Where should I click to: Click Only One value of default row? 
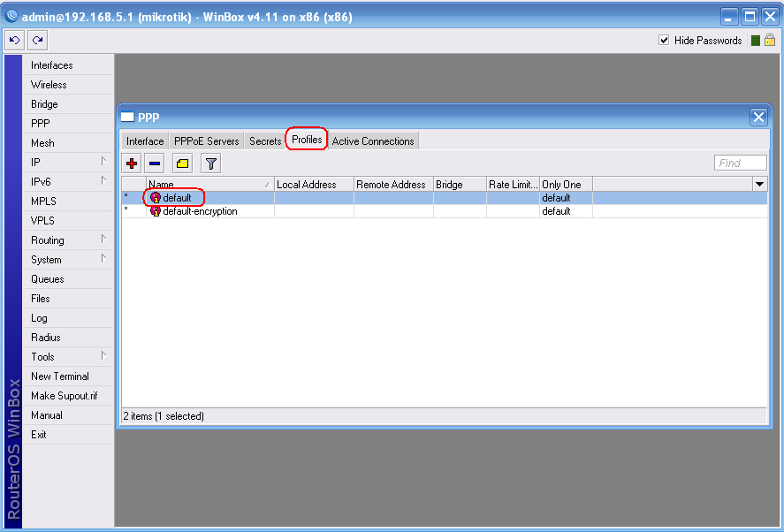[x=556, y=198]
